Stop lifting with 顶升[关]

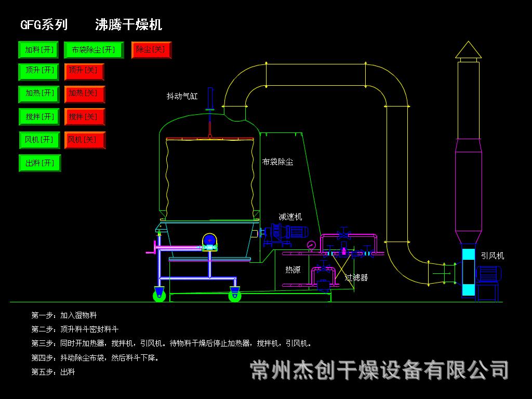tap(84, 72)
